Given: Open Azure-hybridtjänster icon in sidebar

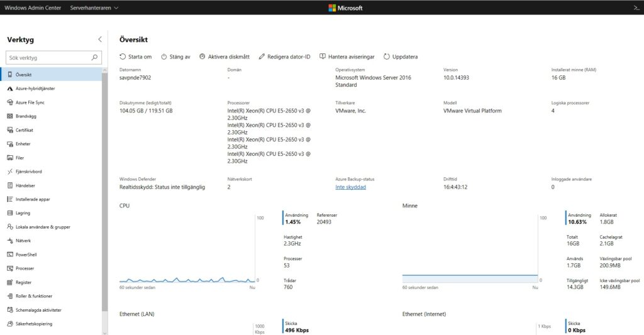Looking at the screenshot, I should click(x=10, y=89).
